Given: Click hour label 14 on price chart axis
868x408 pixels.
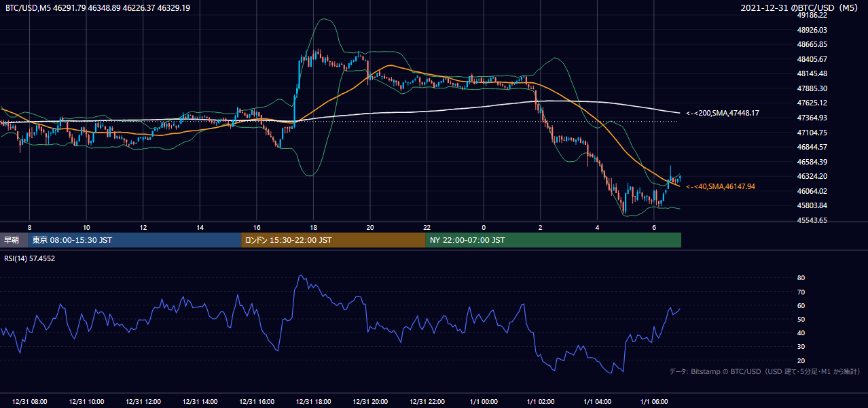Looking at the screenshot, I should click(200, 227).
